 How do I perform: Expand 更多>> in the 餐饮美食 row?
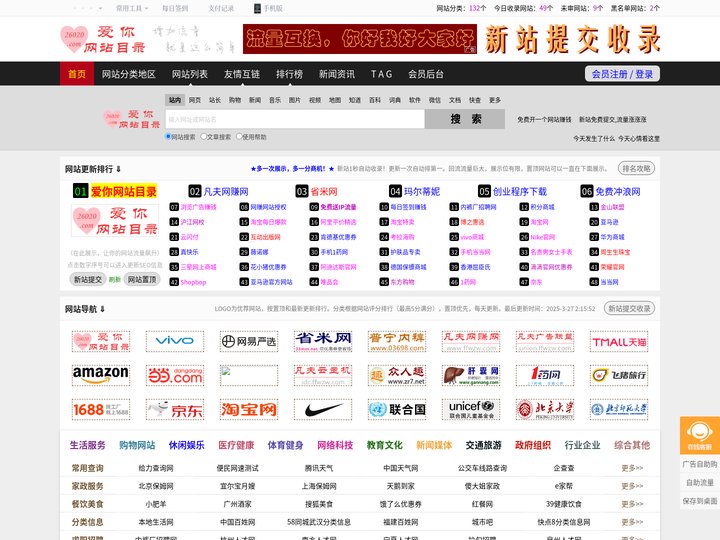click(632, 504)
